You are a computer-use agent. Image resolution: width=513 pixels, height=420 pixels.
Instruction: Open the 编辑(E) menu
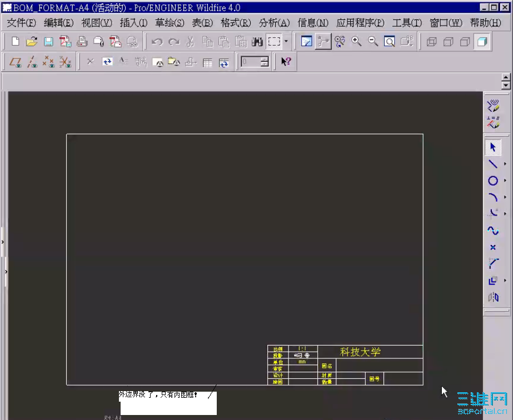click(58, 23)
